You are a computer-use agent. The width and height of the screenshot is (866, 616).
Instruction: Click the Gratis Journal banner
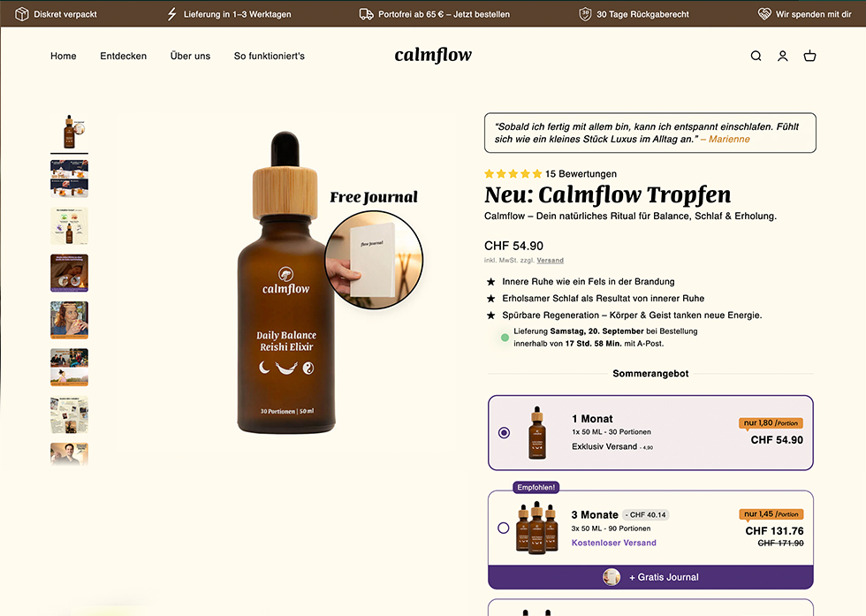650,577
